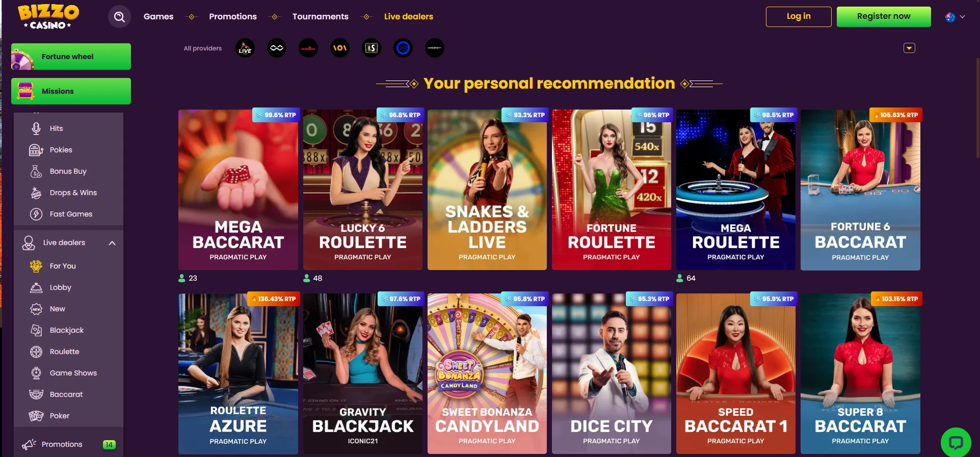Click the infinity-logo provider icon

[277, 48]
